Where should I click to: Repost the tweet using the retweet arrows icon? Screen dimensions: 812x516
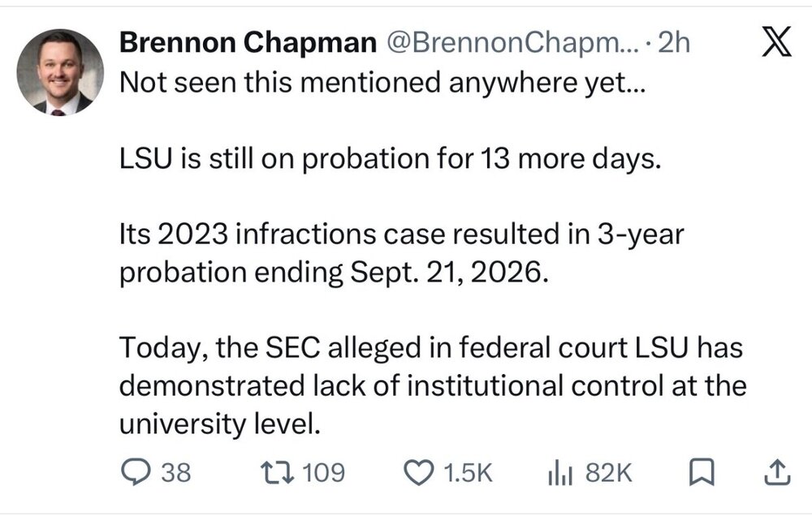[277, 472]
